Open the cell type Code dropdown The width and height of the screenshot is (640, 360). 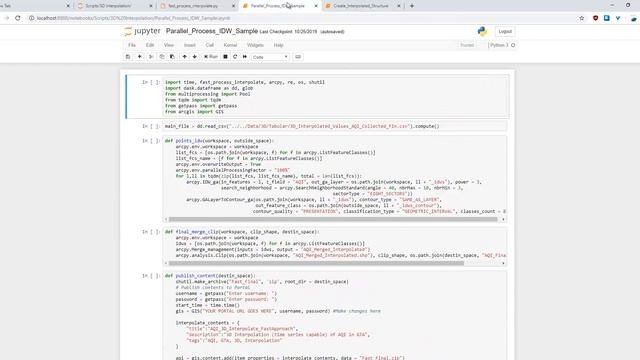270,57
